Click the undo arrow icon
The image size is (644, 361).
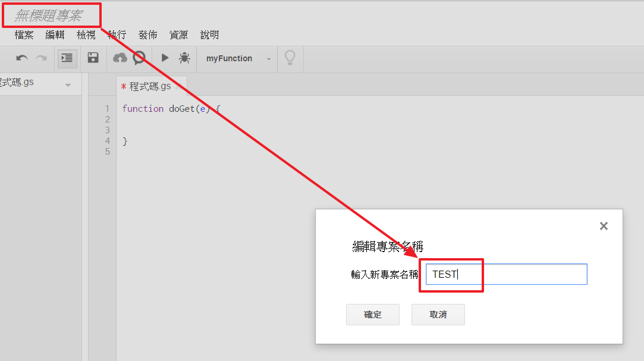(x=22, y=58)
